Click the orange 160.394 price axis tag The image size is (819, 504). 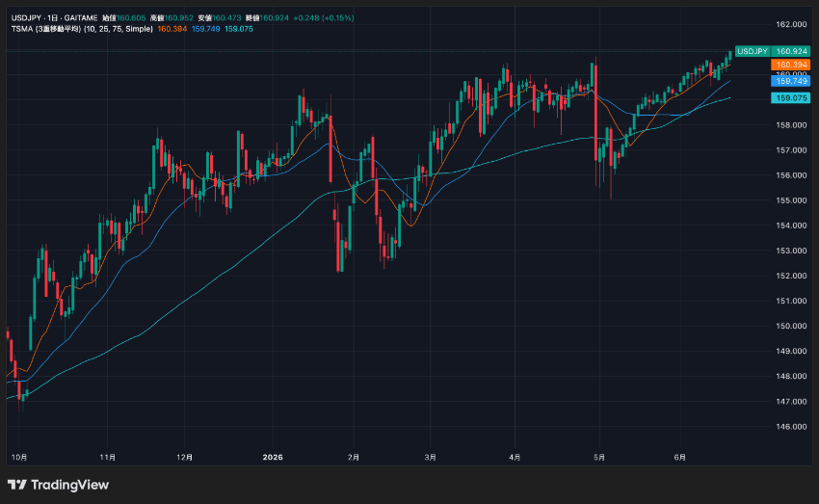[x=791, y=65]
